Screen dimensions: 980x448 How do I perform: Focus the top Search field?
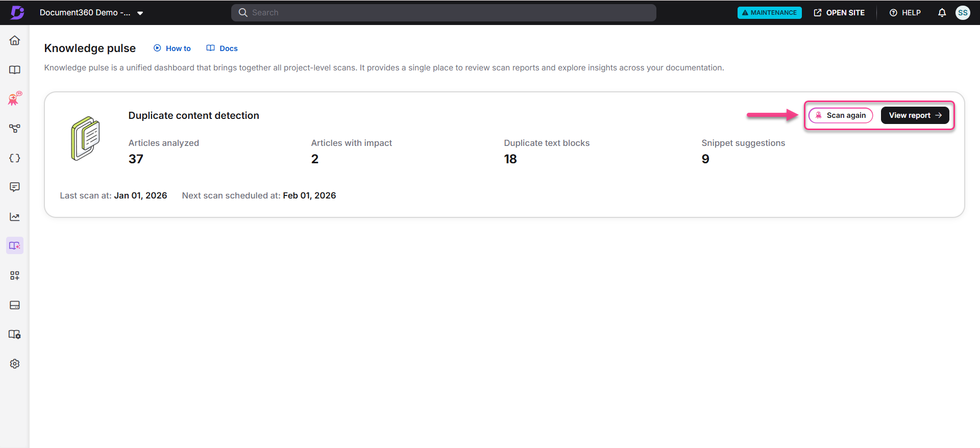pos(444,13)
